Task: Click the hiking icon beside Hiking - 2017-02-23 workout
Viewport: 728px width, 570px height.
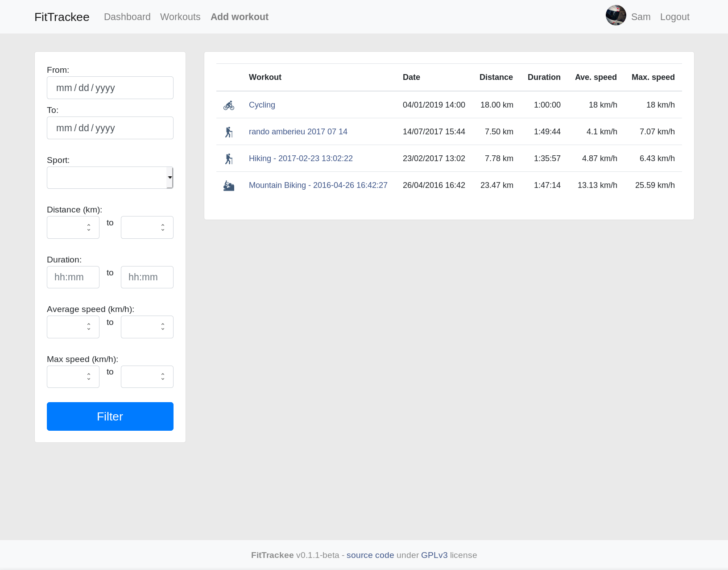Action: pyautogui.click(x=229, y=159)
